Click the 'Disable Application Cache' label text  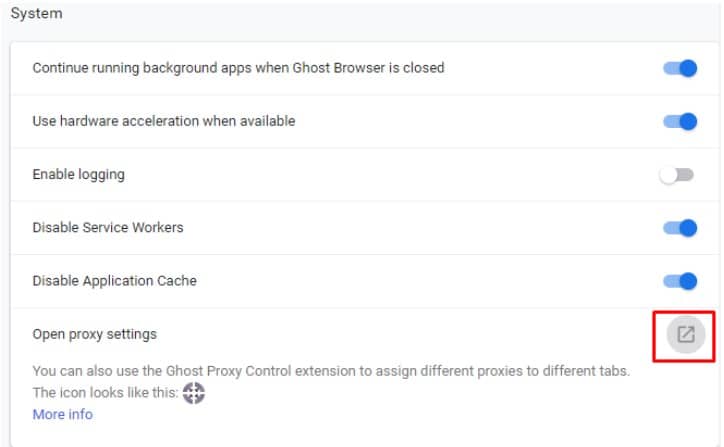tap(115, 281)
